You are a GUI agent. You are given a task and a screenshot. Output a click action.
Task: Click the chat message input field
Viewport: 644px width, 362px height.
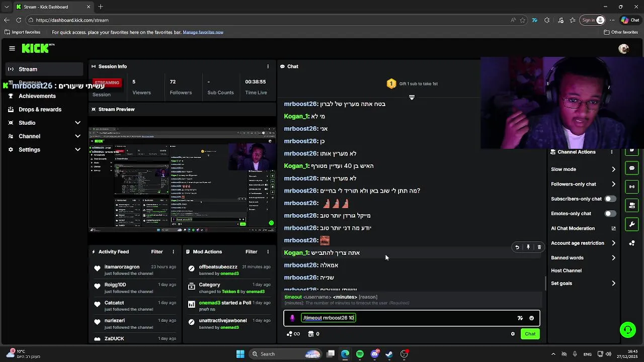click(x=412, y=318)
